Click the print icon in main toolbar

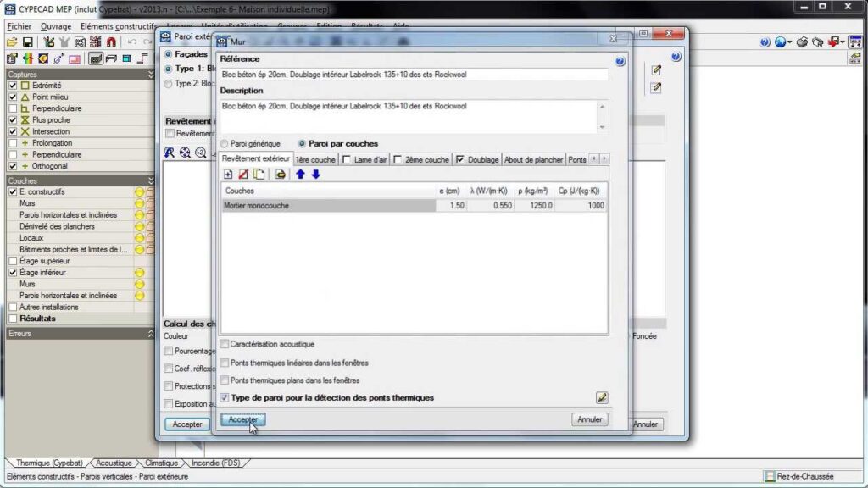801,42
